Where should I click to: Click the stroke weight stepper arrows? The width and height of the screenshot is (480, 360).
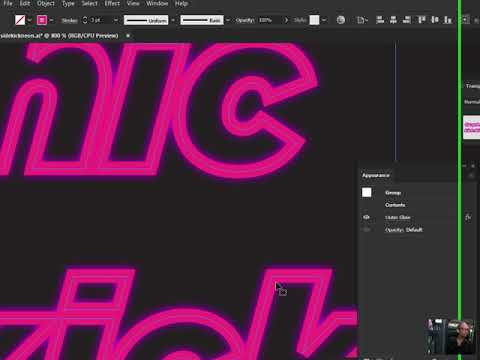85,20
